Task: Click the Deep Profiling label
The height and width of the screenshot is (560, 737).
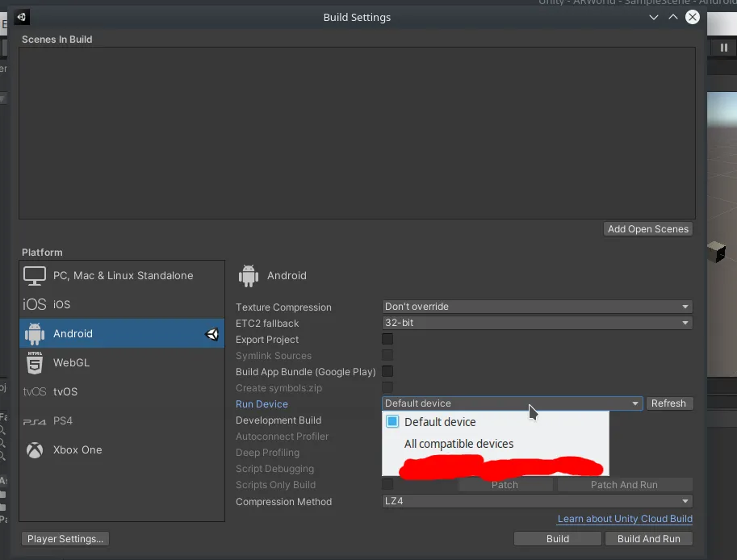Action: click(x=267, y=453)
